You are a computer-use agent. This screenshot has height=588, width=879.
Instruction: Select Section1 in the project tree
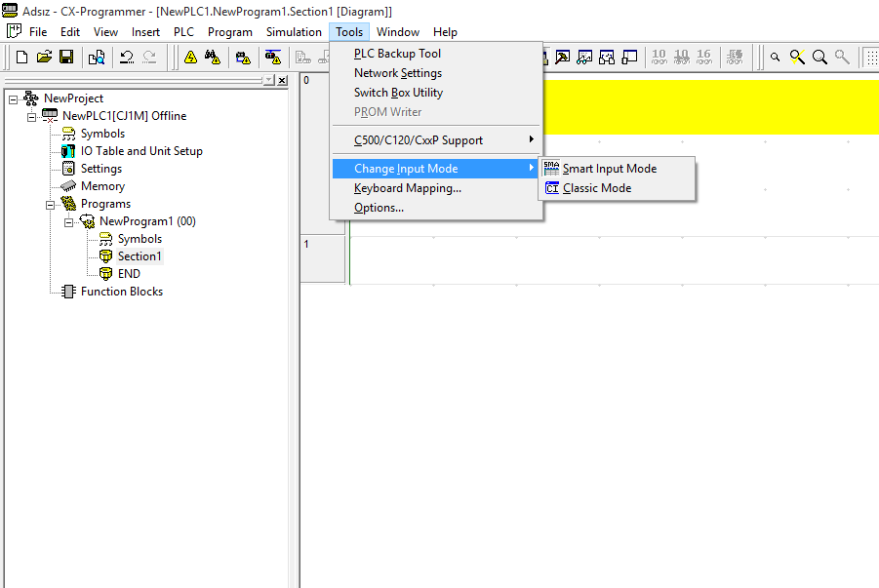pyautogui.click(x=140, y=256)
